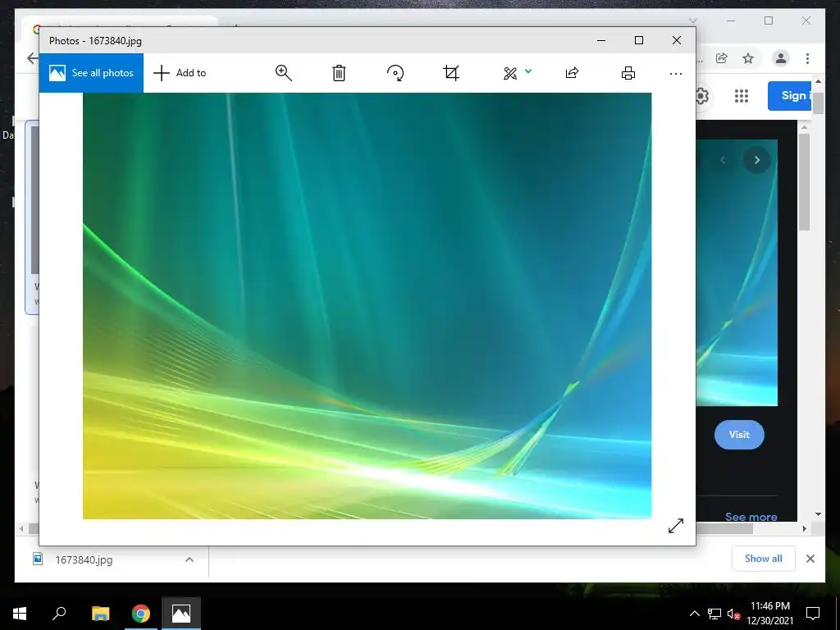
Task: Open the See more ellipsis menu in Photos
Action: [x=676, y=73]
